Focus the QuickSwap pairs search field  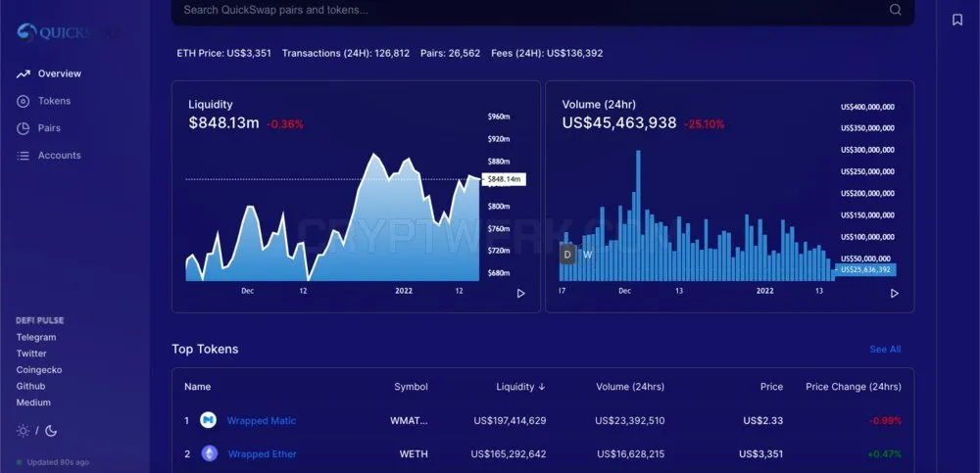(x=543, y=10)
